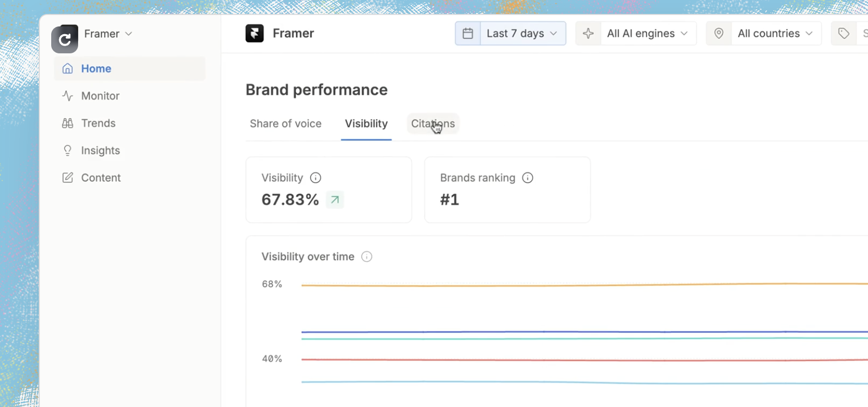Viewport: 868px width, 407px height.
Task: Click info icon next to Visibility label
Action: [x=316, y=178]
